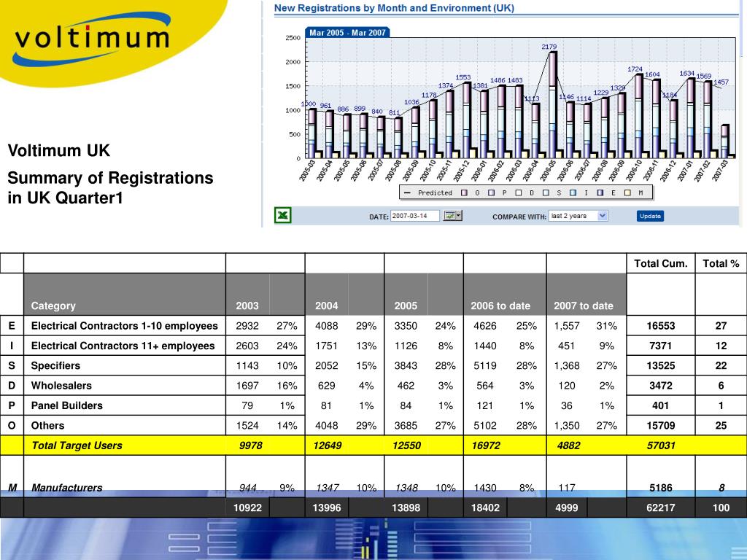The image size is (747, 560).
Task: Click cumulative total cell 3472
Action: coord(661,386)
